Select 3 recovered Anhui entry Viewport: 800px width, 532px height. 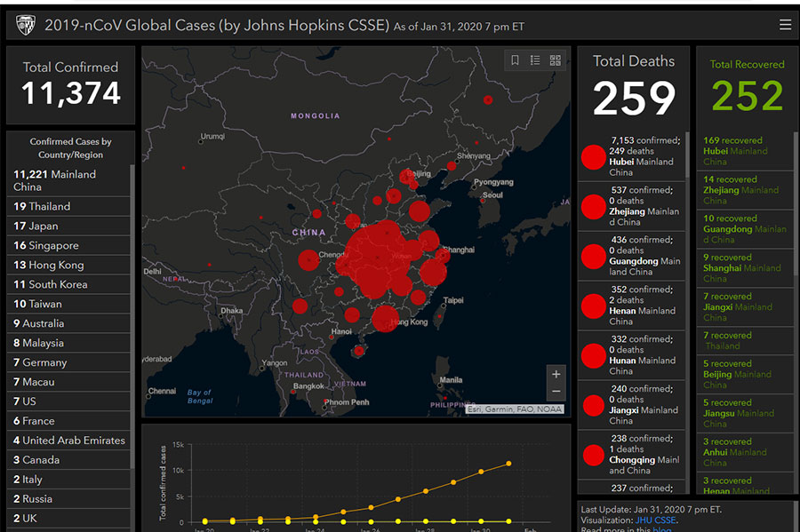click(x=745, y=452)
